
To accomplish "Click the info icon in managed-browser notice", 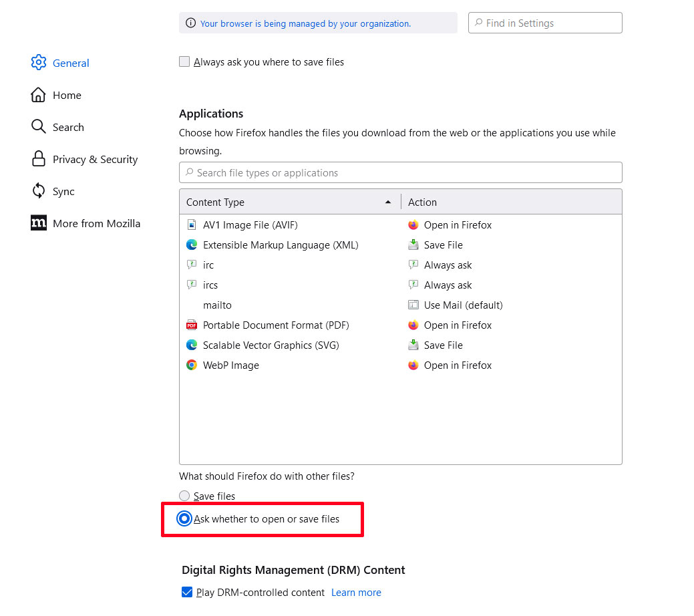I will (190, 23).
